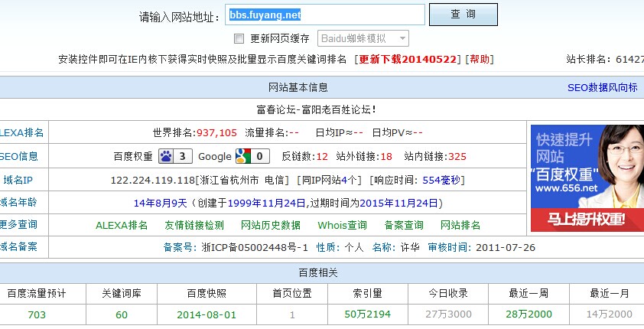The width and height of the screenshot is (644, 329).
Task: Click Baidu snapshot date 2014-08-01
Action: coord(207,314)
